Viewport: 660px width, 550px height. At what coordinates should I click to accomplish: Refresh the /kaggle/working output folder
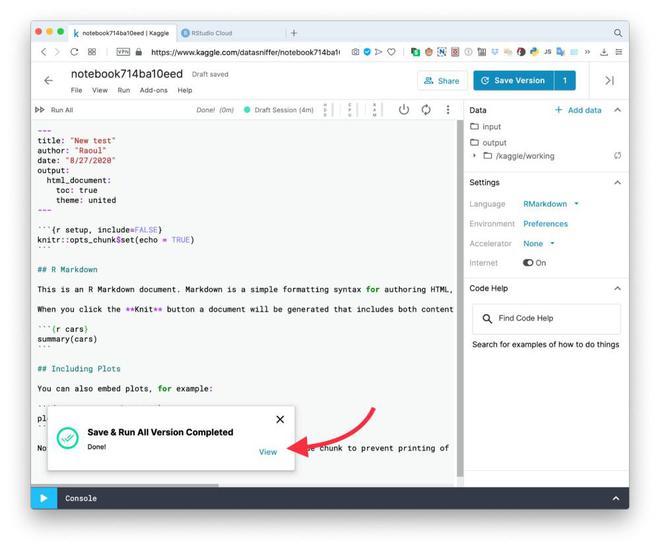coord(617,156)
